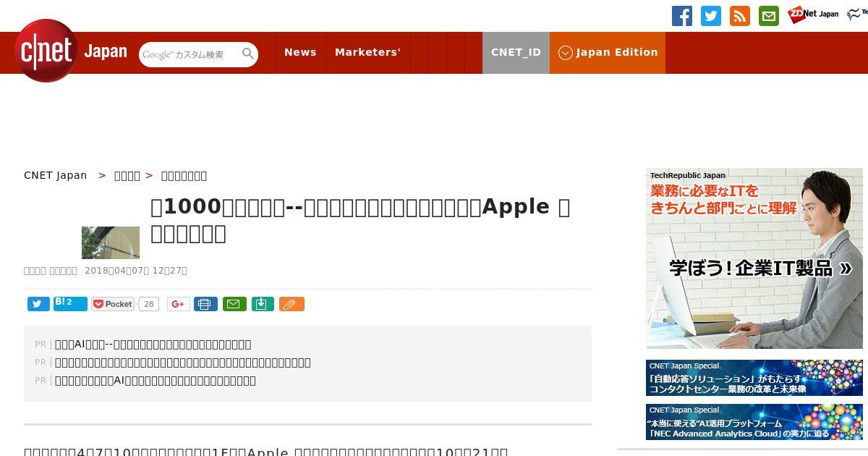This screenshot has width=868, height=456.
Task: Focus the Google custom search field
Action: point(190,54)
